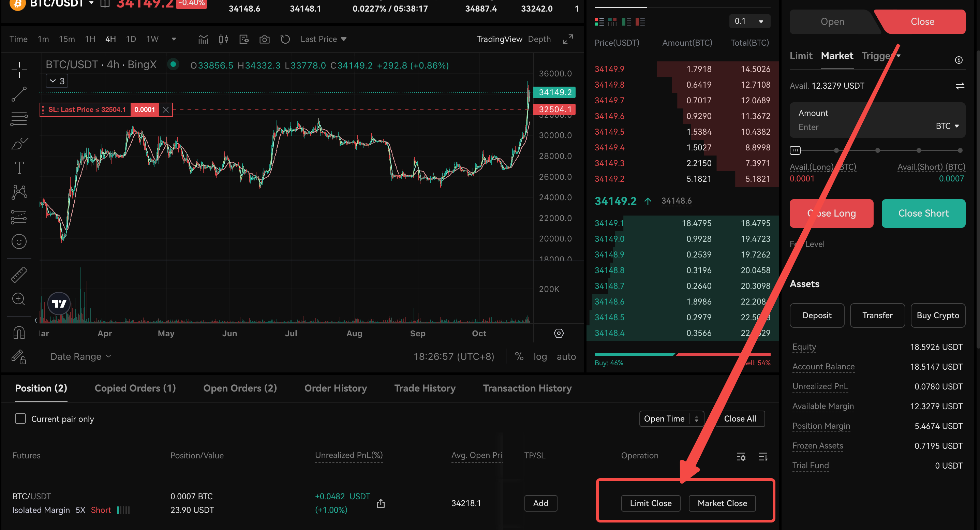
Task: Open the Last Price dropdown
Action: pos(323,39)
